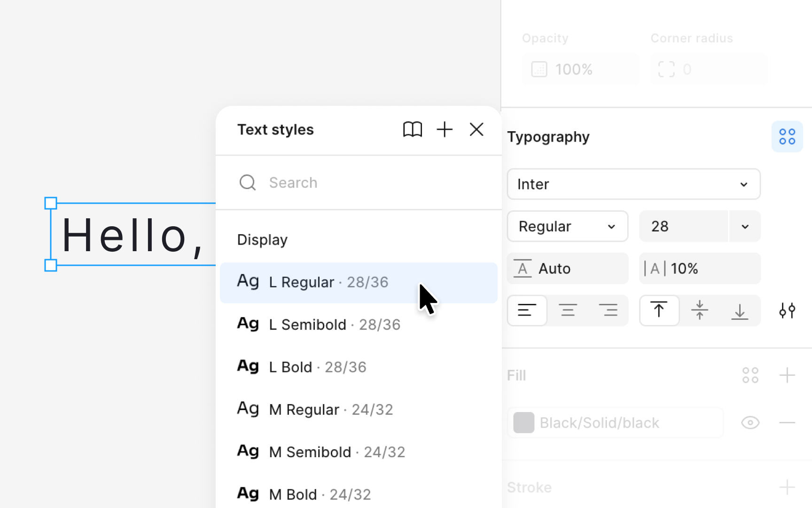Expand the Regular font weight dropdown
The height and width of the screenshot is (508, 812).
coord(568,227)
